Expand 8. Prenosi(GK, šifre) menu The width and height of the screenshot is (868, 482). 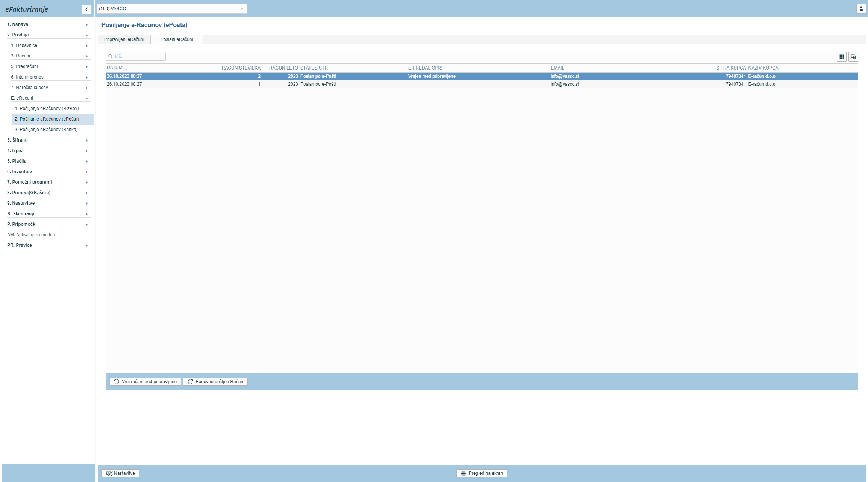(x=49, y=193)
